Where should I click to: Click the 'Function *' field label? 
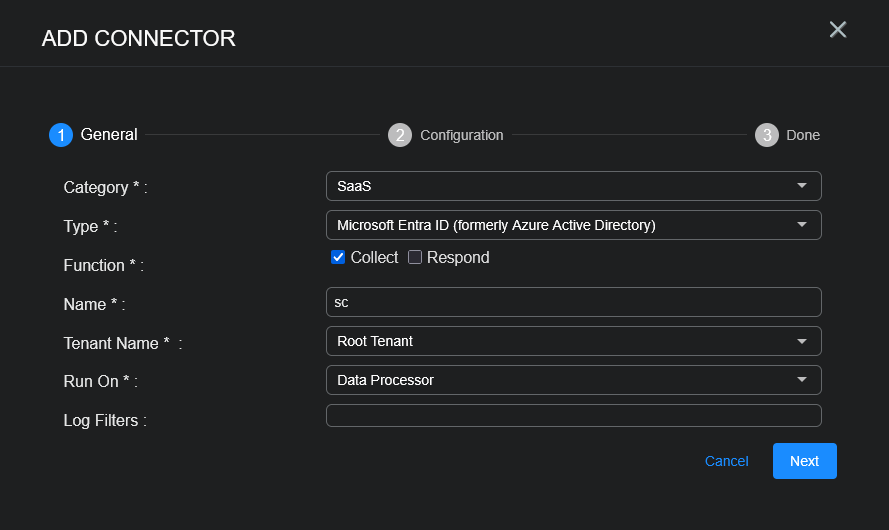coord(104,266)
